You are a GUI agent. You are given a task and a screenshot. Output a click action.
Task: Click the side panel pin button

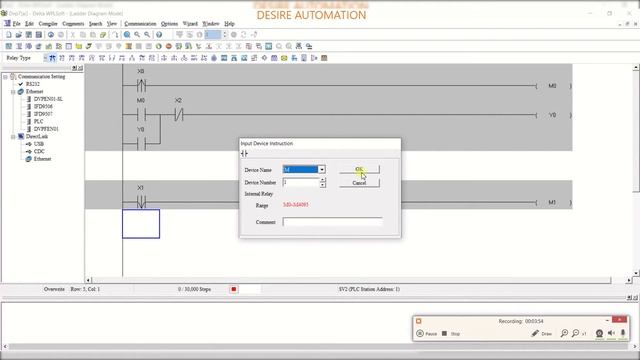coord(74,68)
